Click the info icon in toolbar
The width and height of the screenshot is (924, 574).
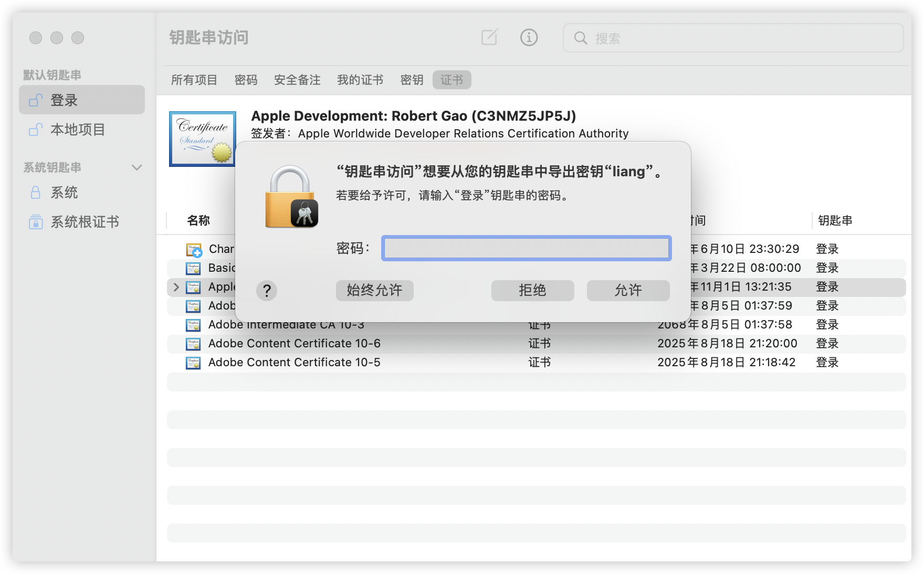coord(529,37)
